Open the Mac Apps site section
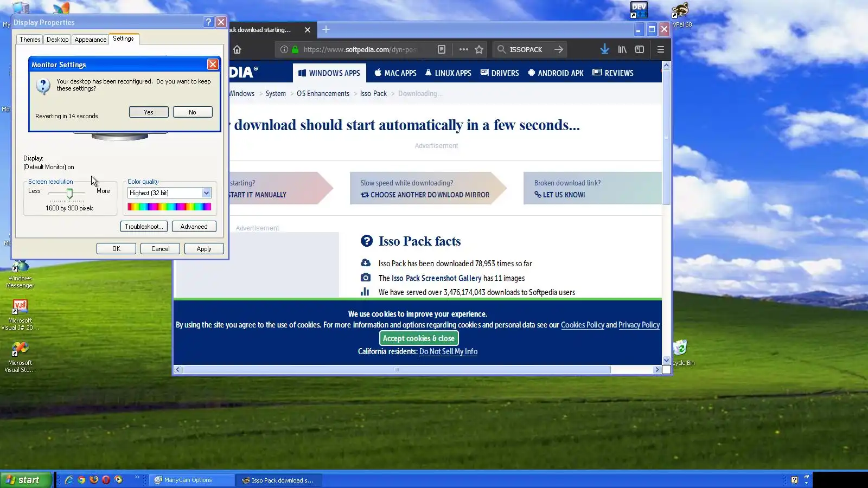This screenshot has height=488, width=868. 395,73
